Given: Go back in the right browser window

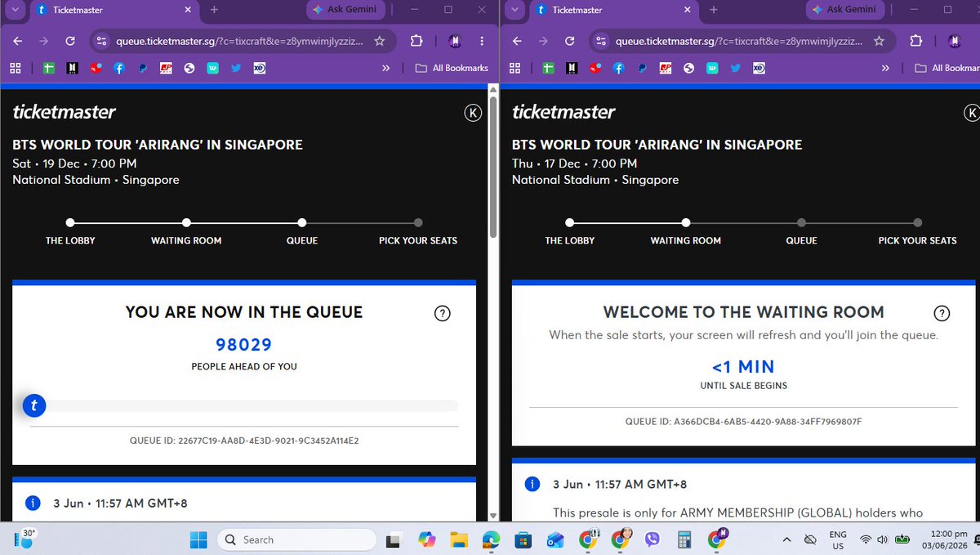Looking at the screenshot, I should click(517, 41).
